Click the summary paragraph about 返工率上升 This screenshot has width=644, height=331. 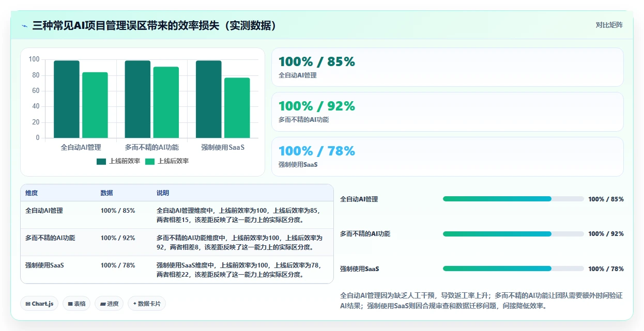(481, 301)
